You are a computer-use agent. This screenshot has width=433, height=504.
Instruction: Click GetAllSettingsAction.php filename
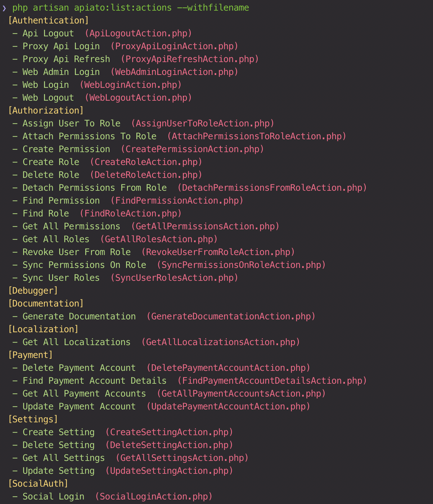point(182,458)
